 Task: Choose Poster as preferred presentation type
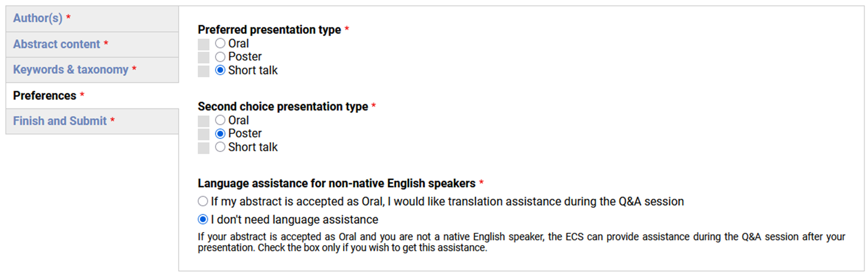click(x=220, y=57)
